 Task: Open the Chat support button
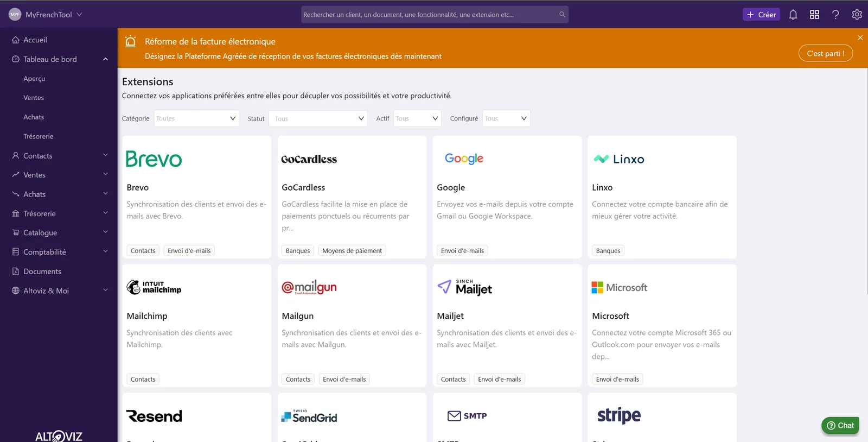[x=840, y=426]
